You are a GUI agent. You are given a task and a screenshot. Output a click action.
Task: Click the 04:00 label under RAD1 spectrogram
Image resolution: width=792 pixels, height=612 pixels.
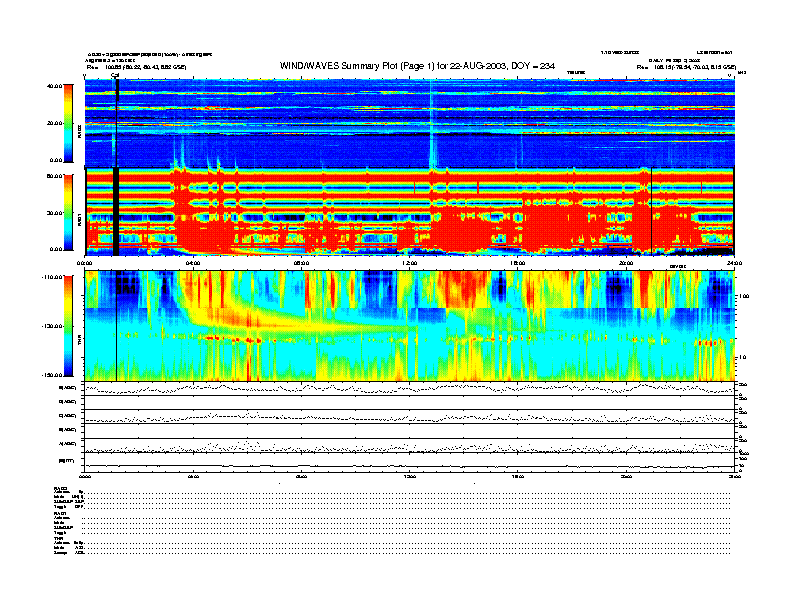click(193, 263)
